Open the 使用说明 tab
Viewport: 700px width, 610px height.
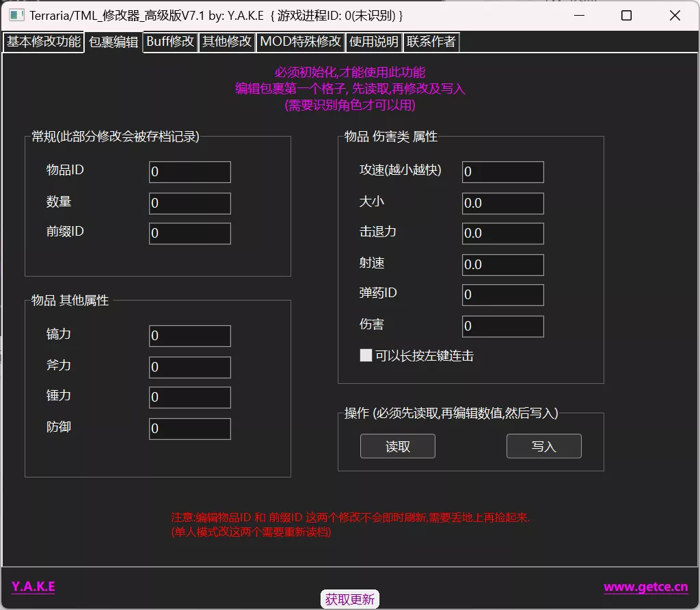click(374, 42)
